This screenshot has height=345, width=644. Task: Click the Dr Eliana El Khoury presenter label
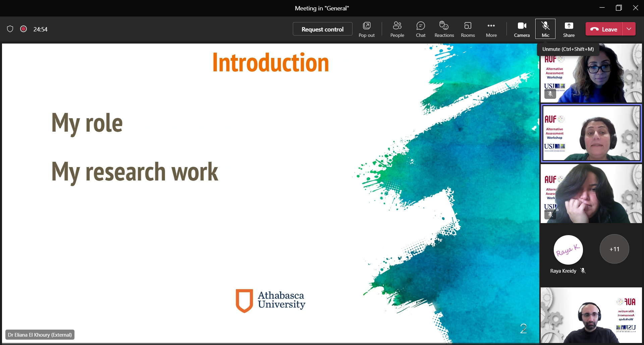click(x=40, y=335)
